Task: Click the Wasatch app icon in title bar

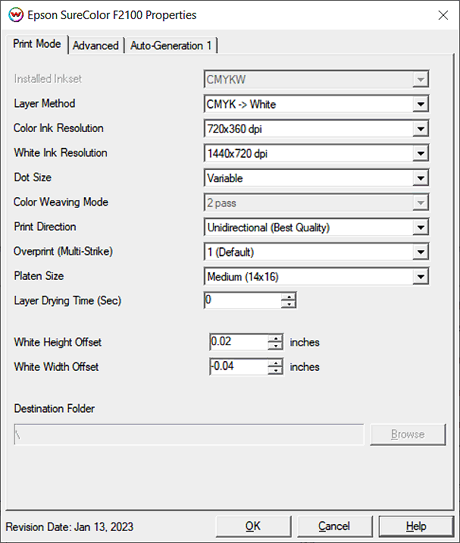Action: [16, 15]
